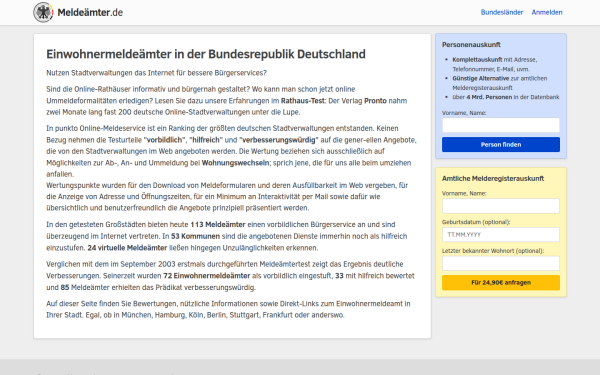600x375 pixels.
Task: Open the Bundesländer menu link
Action: (502, 12)
